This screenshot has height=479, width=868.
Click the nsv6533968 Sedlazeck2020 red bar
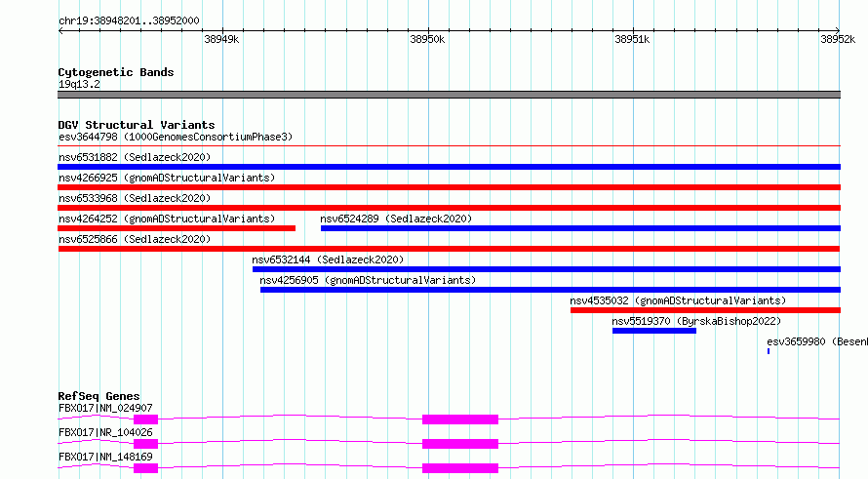click(x=449, y=208)
